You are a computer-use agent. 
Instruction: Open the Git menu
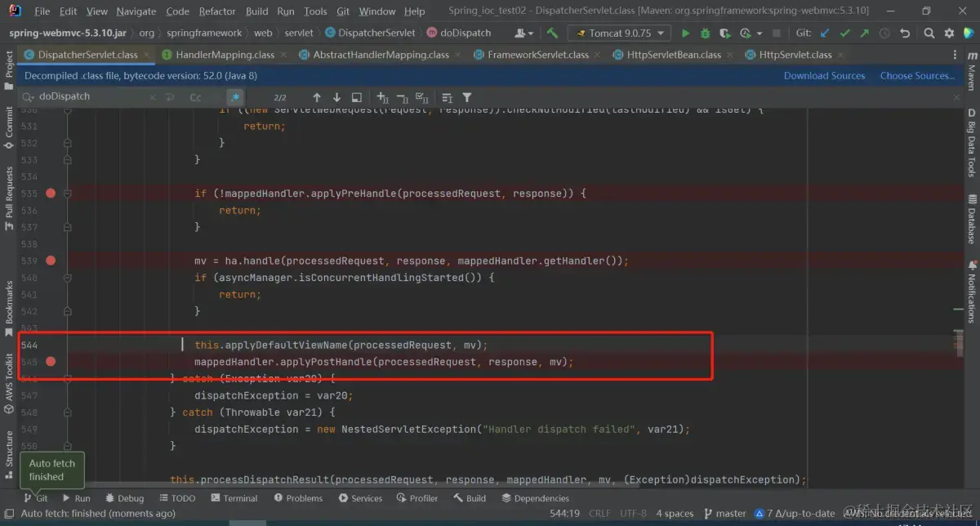[343, 11]
